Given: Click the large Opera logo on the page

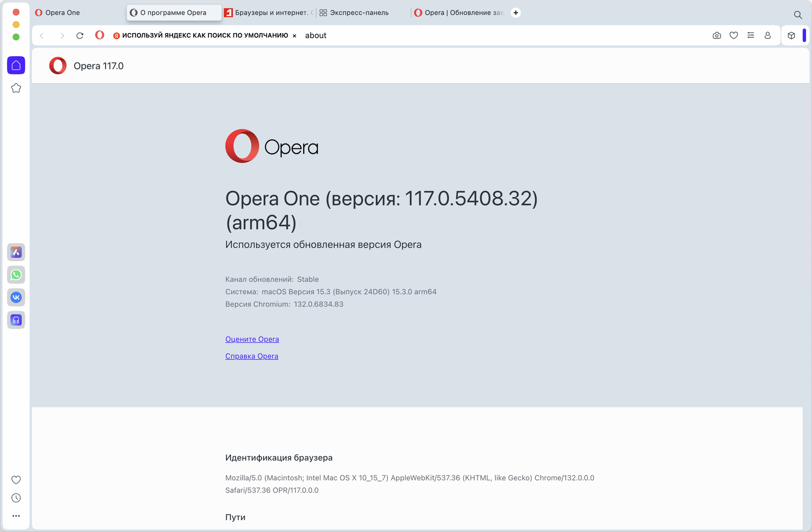Looking at the screenshot, I should click(x=272, y=146).
